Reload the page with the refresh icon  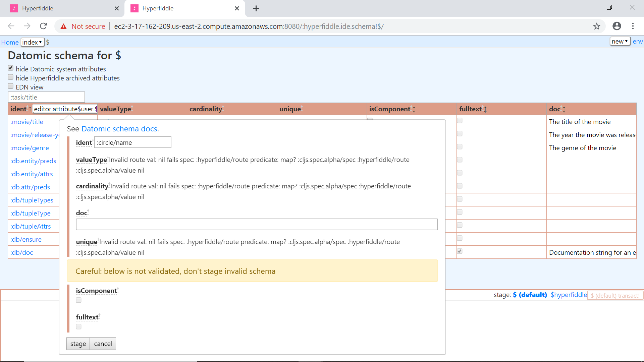[x=43, y=26]
